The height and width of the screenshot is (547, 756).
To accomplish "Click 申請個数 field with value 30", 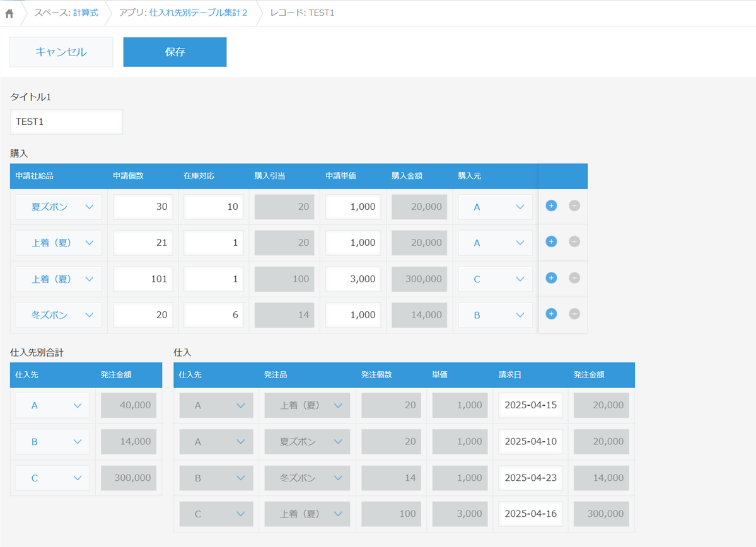I will 143,207.
